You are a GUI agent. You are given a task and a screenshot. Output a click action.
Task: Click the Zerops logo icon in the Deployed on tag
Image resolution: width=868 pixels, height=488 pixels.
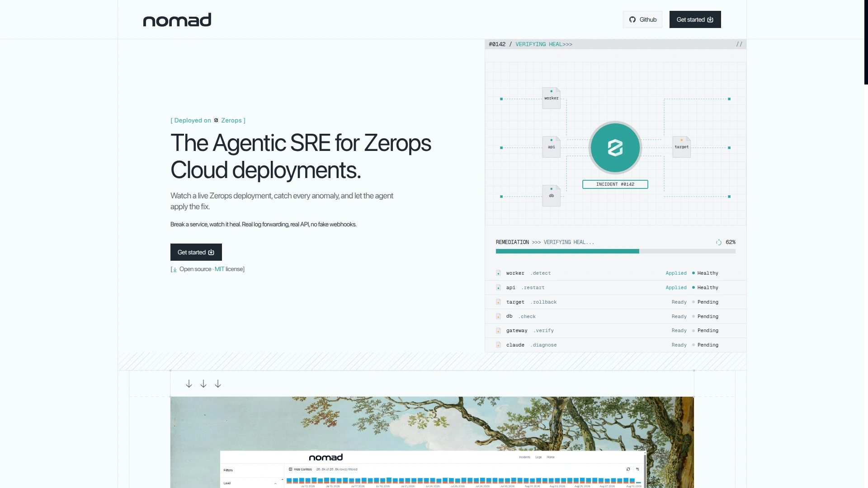216,120
